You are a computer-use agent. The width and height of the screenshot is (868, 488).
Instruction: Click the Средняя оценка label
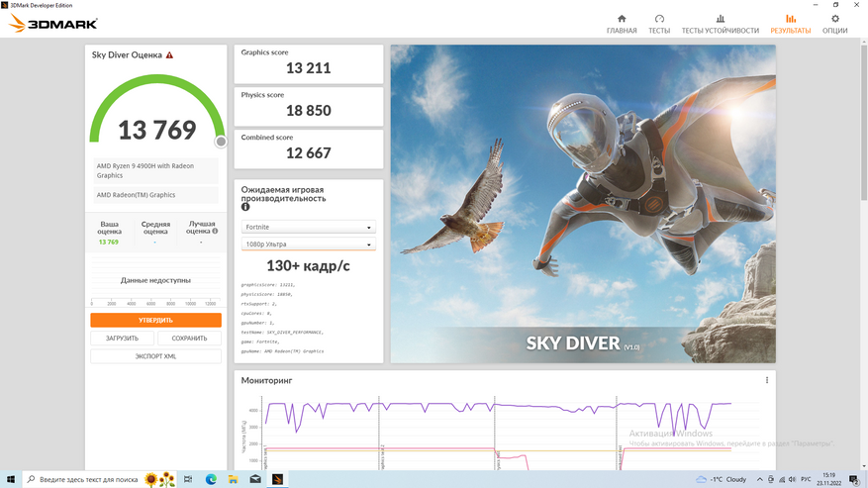click(155, 228)
